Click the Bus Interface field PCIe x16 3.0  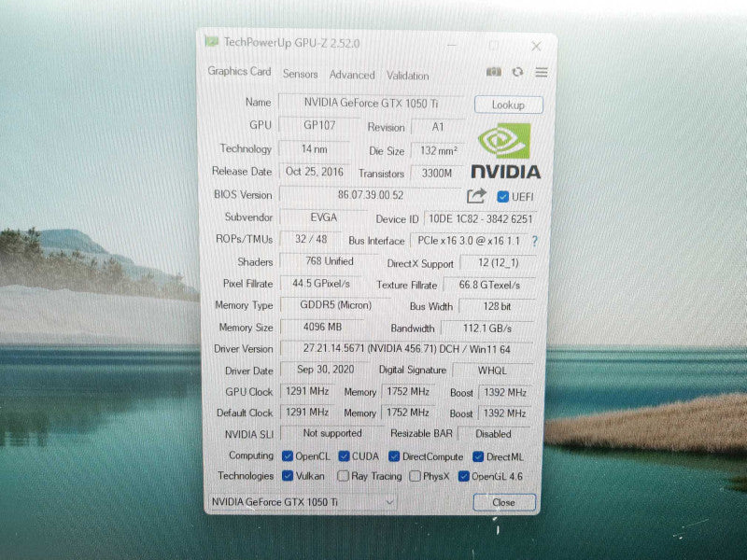469,241
